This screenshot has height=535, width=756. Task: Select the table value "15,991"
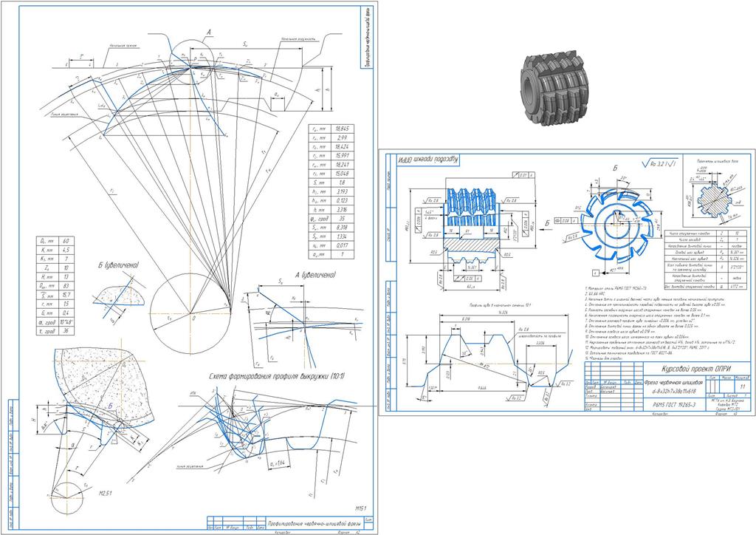pos(341,156)
